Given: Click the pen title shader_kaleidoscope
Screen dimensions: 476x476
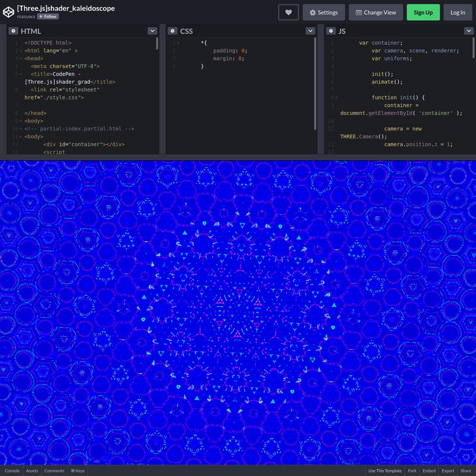Looking at the screenshot, I should click(x=66, y=8).
